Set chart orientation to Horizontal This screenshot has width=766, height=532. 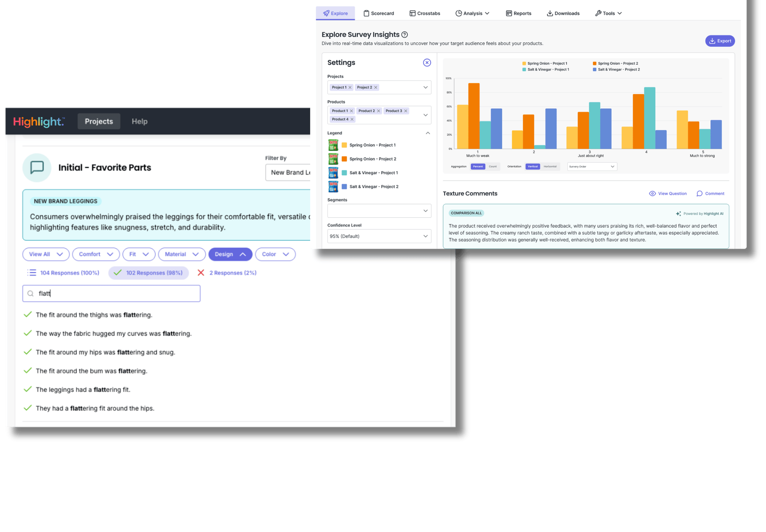[x=550, y=166]
